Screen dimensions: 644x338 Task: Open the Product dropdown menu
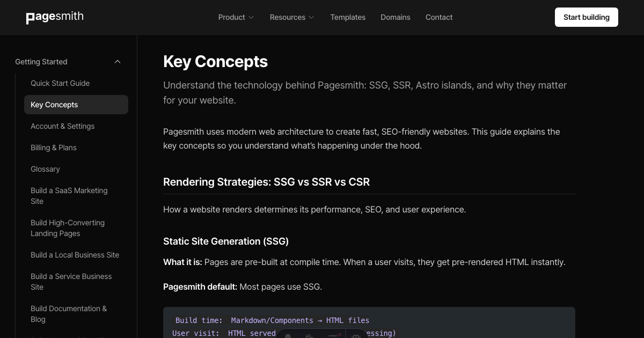tap(236, 17)
